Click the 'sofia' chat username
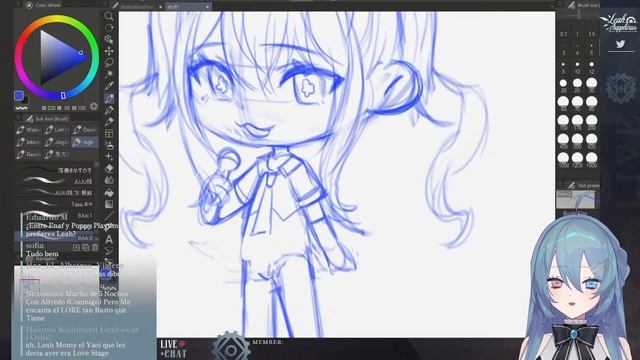This screenshot has width=640, height=360. point(35,246)
